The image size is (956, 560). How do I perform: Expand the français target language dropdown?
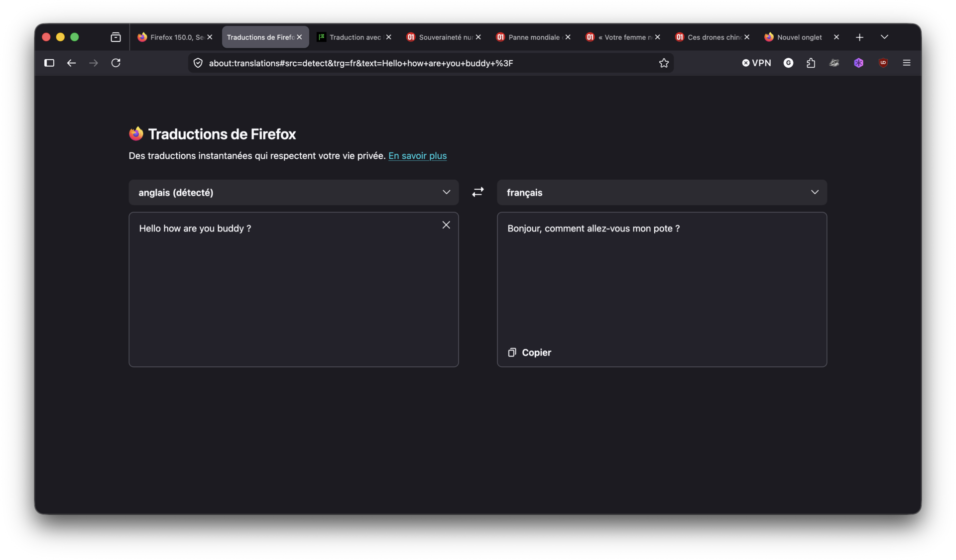661,193
